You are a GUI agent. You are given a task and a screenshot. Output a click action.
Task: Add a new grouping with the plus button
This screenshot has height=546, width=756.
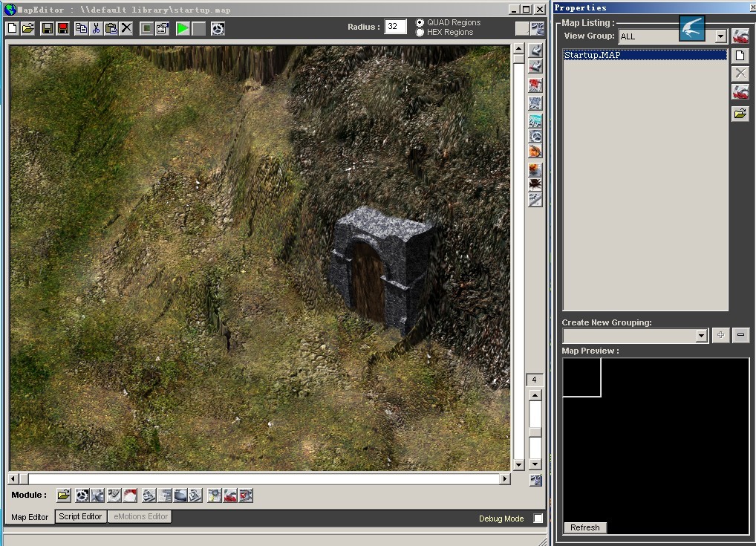[720, 335]
